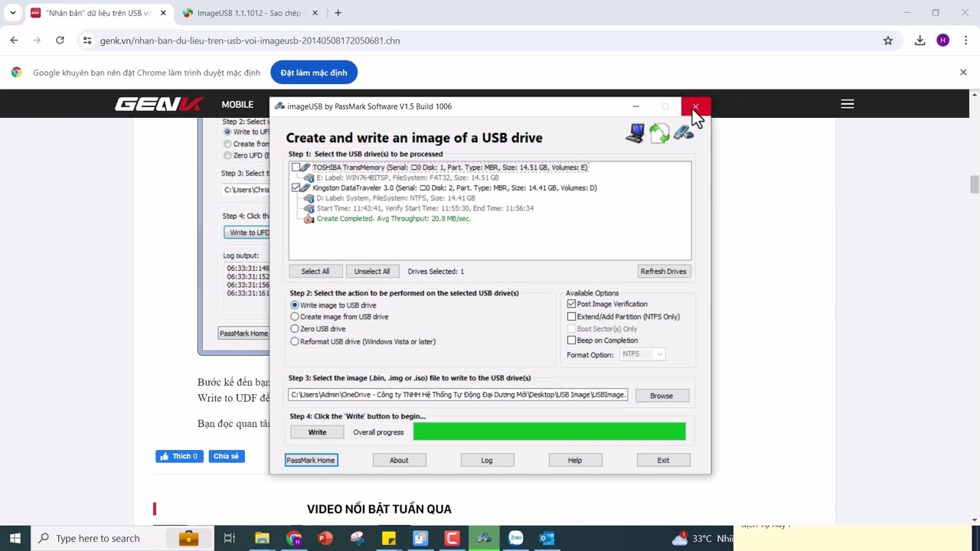Click the Facebook Chia sẻ button
The height and width of the screenshot is (551, 980).
click(x=226, y=456)
